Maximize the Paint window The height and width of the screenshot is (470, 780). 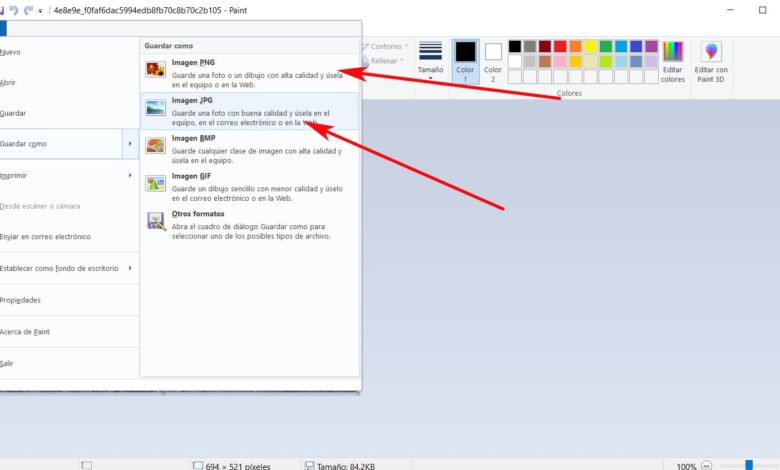click(763, 10)
